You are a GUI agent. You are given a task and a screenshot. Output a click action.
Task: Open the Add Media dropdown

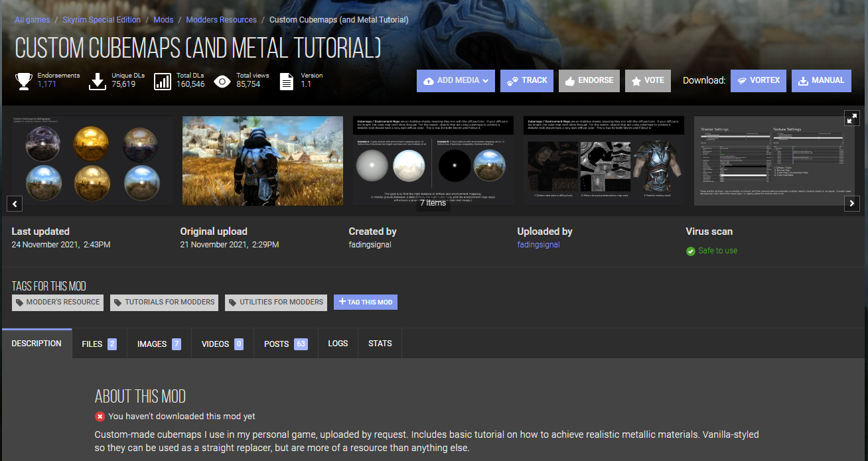pyautogui.click(x=456, y=81)
